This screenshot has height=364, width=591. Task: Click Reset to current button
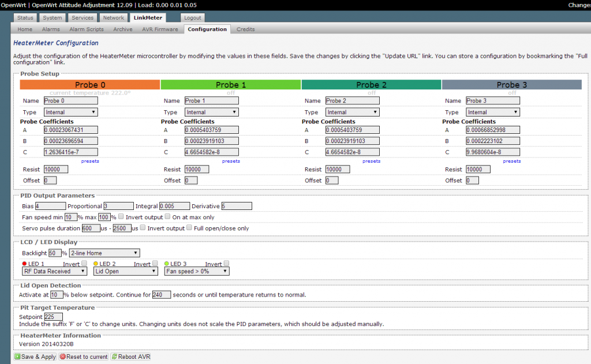click(83, 357)
